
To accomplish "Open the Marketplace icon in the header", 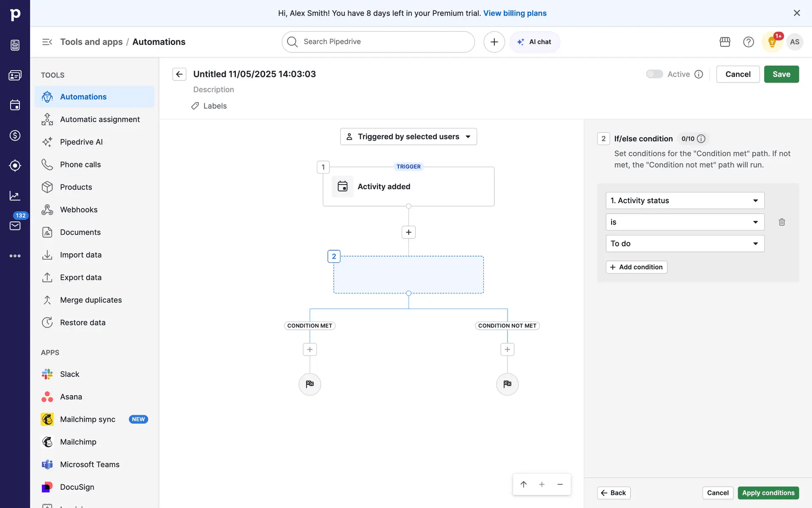I will click(725, 42).
